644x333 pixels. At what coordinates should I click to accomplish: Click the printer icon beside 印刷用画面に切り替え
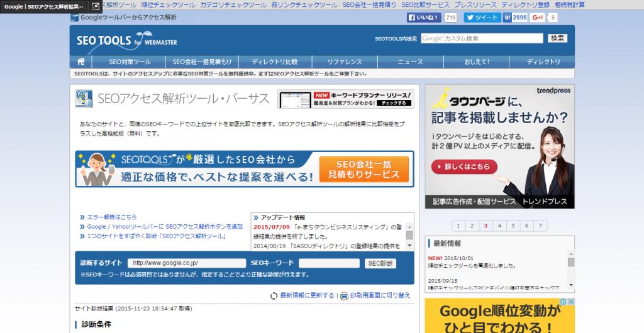click(344, 296)
